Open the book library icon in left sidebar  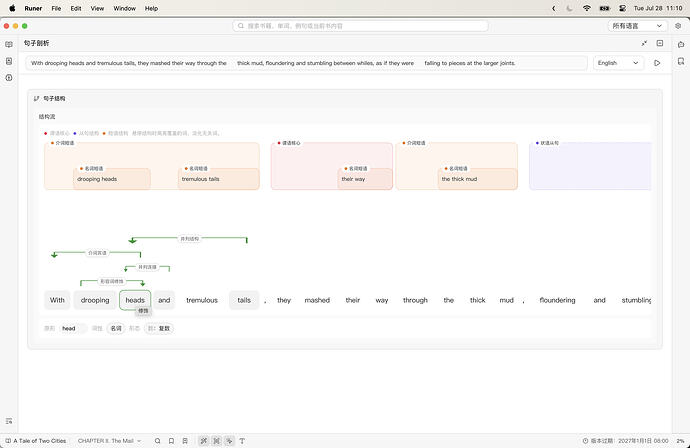(9, 44)
